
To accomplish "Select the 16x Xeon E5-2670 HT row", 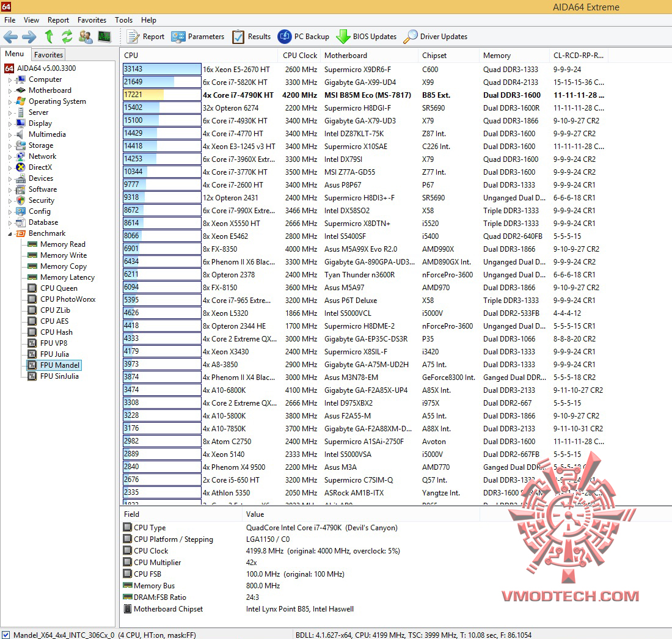I will (364, 70).
